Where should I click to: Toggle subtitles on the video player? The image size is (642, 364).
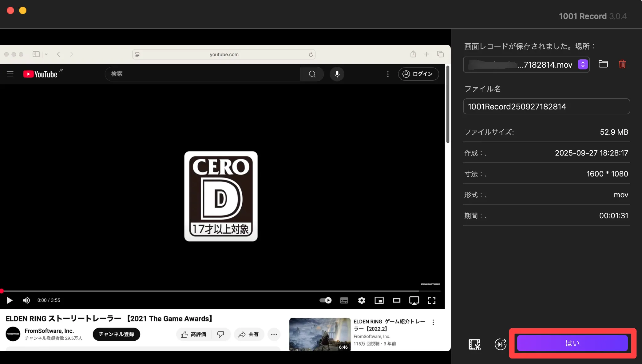tap(344, 300)
